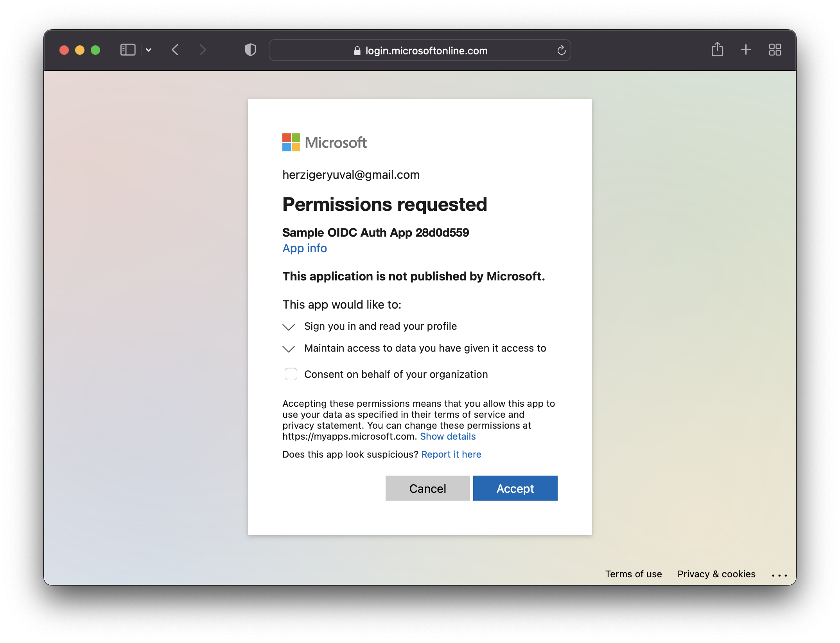The image size is (840, 643).
Task: Click the Share icon in the toolbar
Action: click(717, 50)
